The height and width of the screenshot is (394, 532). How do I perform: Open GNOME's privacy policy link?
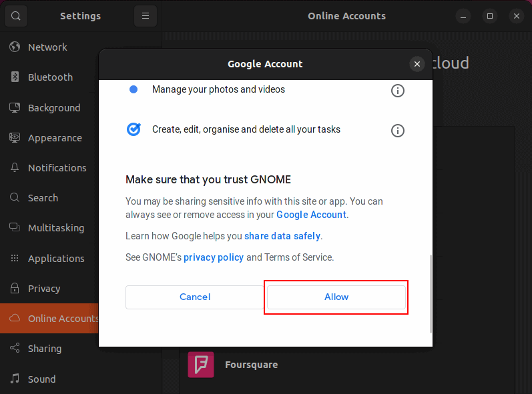pos(214,257)
